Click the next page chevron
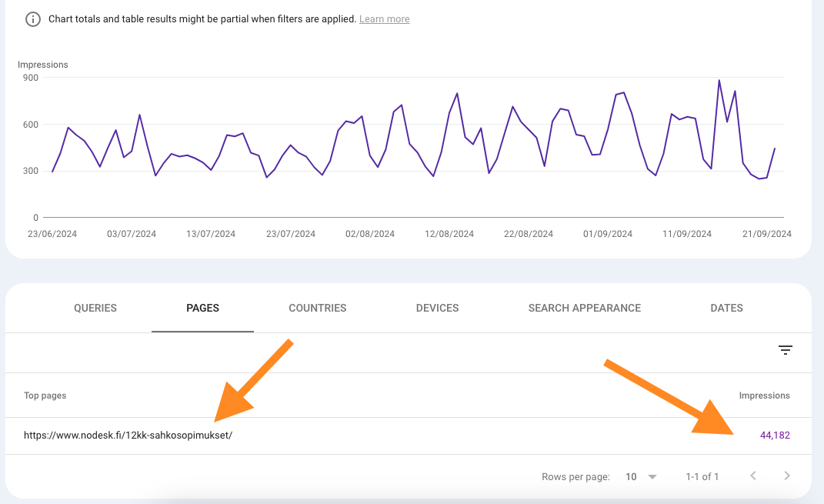 [x=786, y=476]
